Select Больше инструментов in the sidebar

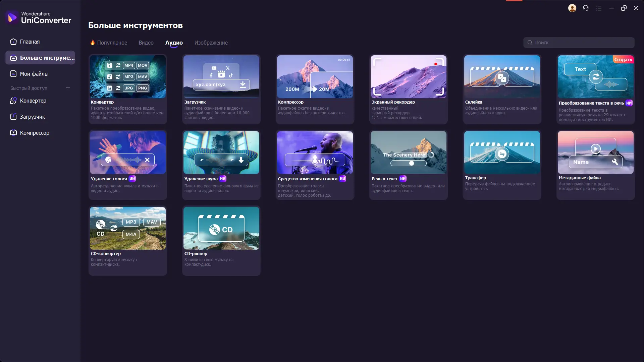[x=40, y=58]
